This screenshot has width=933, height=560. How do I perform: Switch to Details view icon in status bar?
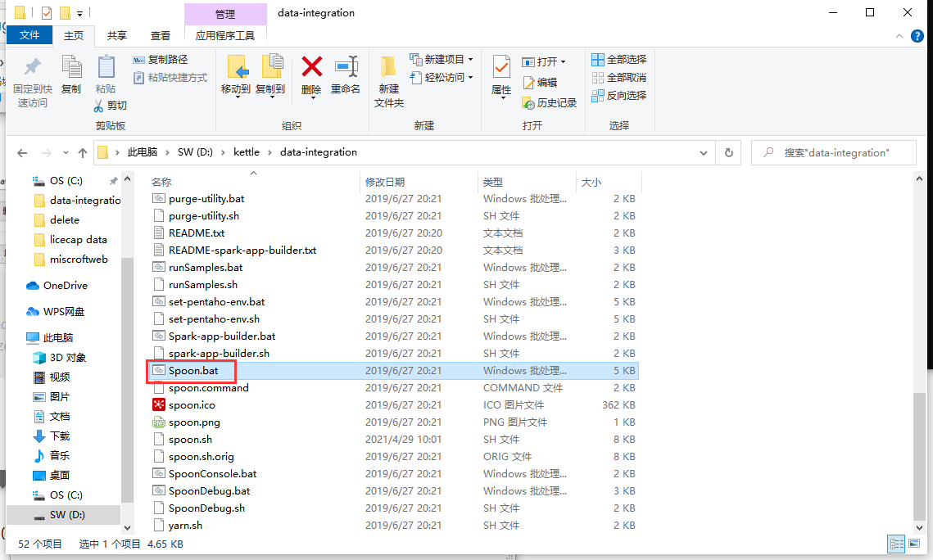coord(896,544)
